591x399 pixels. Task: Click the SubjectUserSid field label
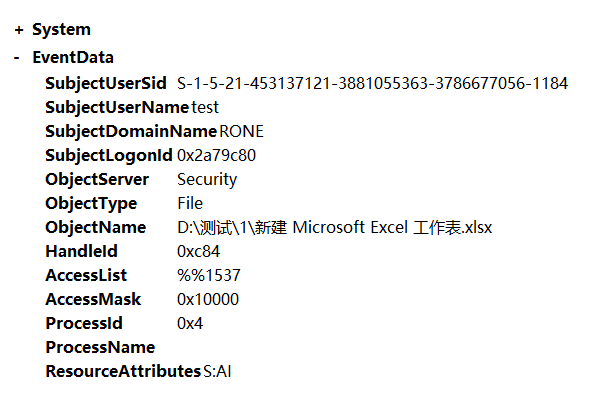point(106,83)
